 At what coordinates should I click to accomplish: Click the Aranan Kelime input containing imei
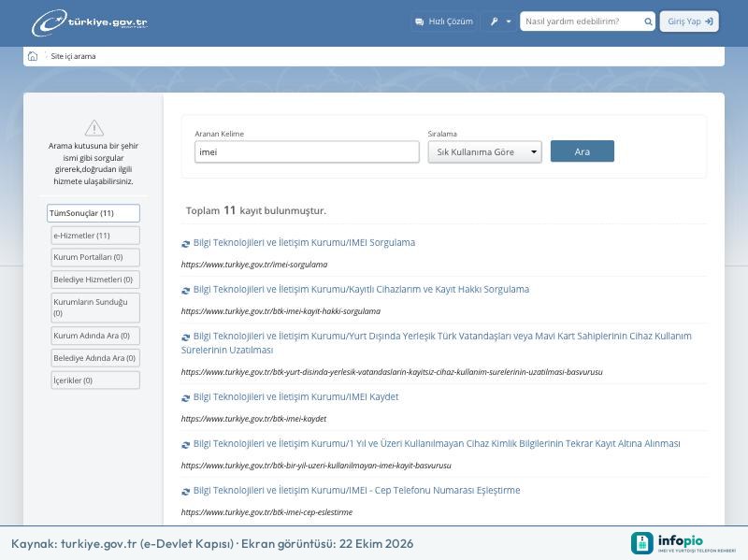click(307, 151)
